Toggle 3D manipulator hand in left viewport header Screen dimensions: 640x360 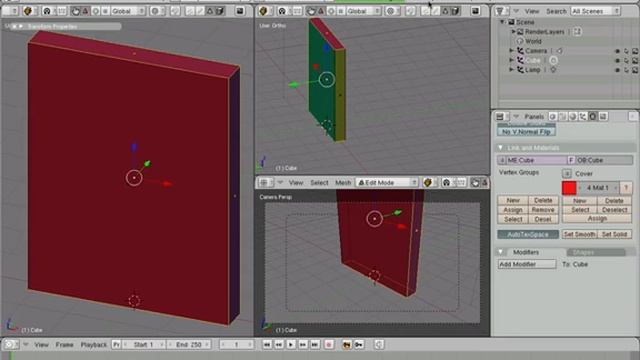pos(76,11)
